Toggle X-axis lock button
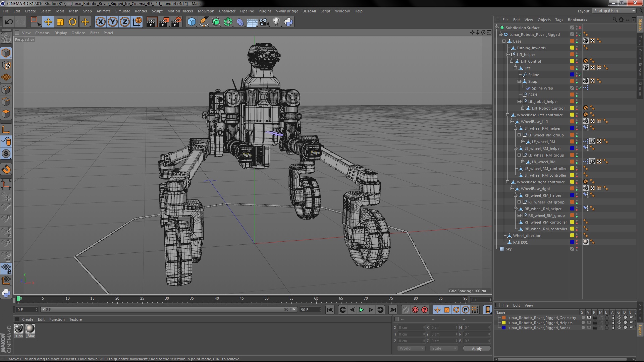This screenshot has width=644, height=362. coord(100,22)
